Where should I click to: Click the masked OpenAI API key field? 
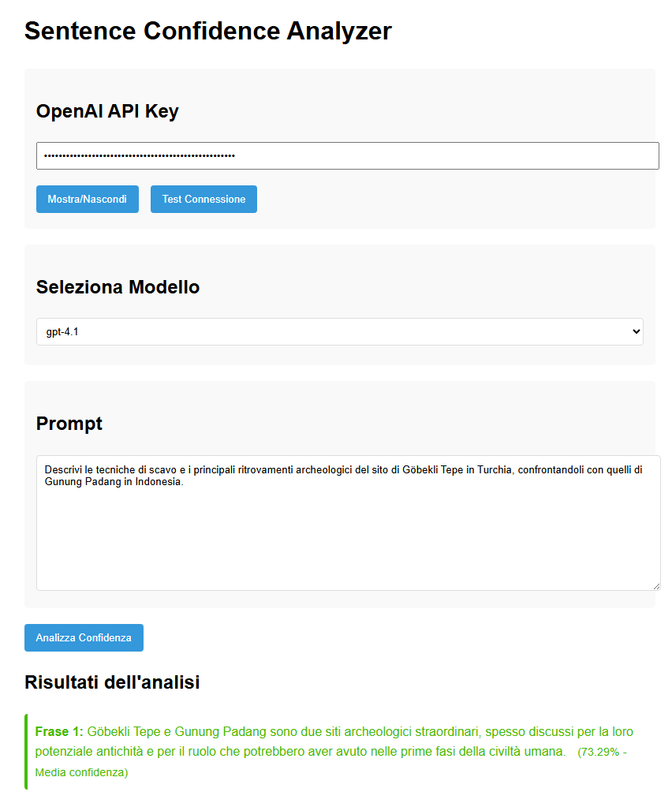347,156
